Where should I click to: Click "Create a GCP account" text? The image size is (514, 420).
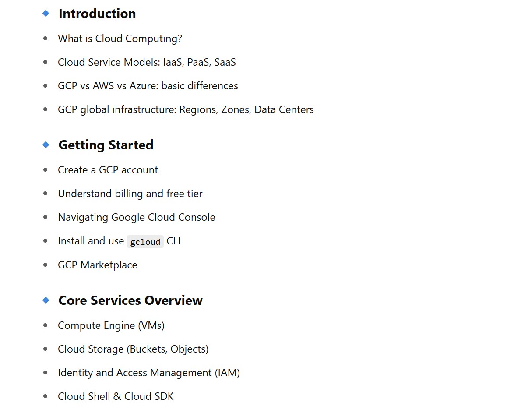click(x=108, y=170)
